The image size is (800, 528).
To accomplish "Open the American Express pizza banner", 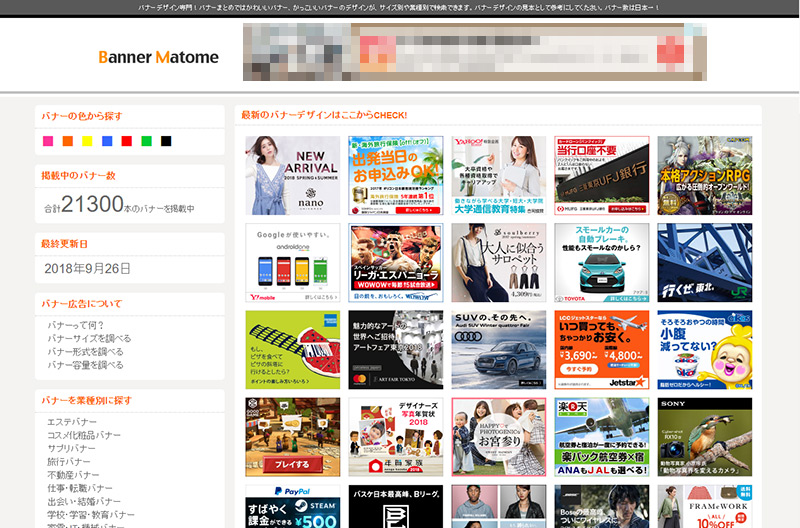I will (x=292, y=350).
